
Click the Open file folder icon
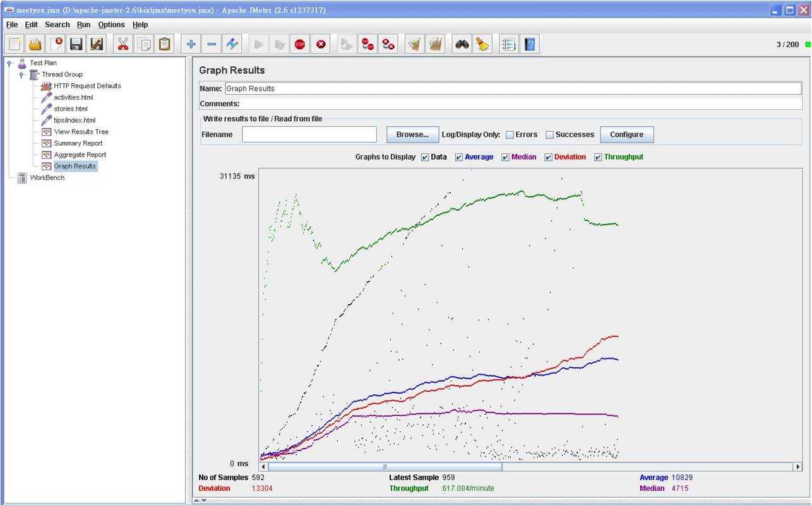35,44
